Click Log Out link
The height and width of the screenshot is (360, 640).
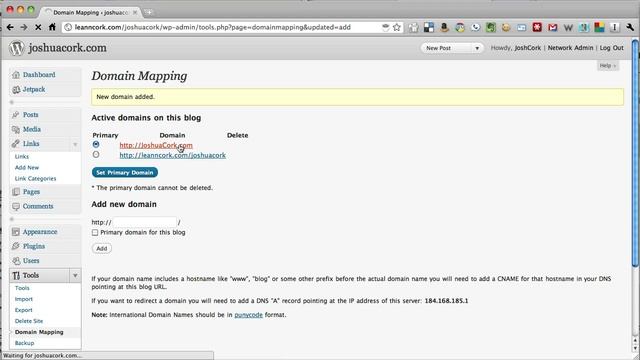click(x=611, y=48)
